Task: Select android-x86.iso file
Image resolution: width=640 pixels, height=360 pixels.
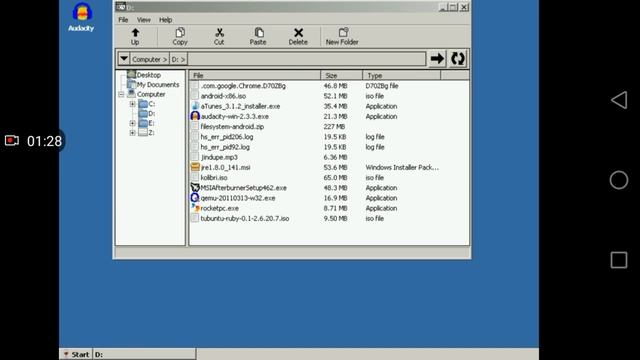Action: point(223,96)
